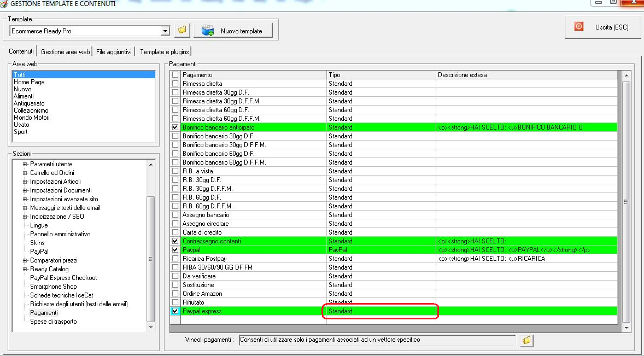644x356 pixels.
Task: Check Ordine Amazon checkbox
Action: coord(175,294)
